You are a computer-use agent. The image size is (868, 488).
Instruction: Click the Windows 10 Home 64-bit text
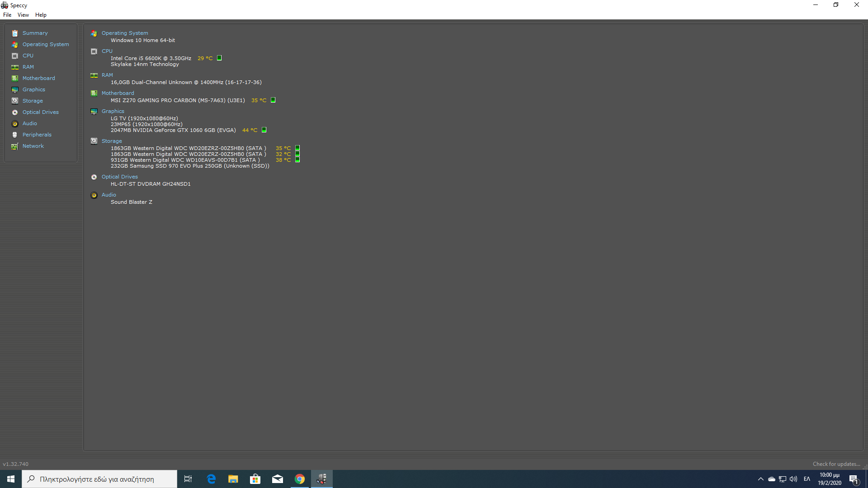[x=143, y=41]
